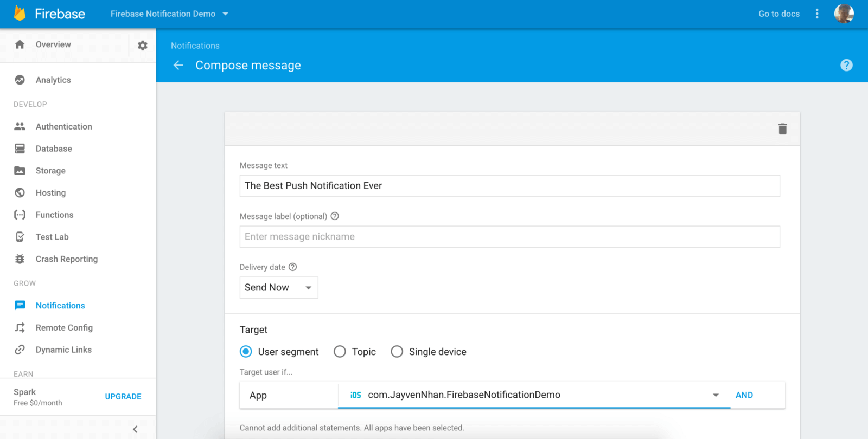The image size is (868, 439).
Task: Delete message with trash icon
Action: (x=782, y=129)
